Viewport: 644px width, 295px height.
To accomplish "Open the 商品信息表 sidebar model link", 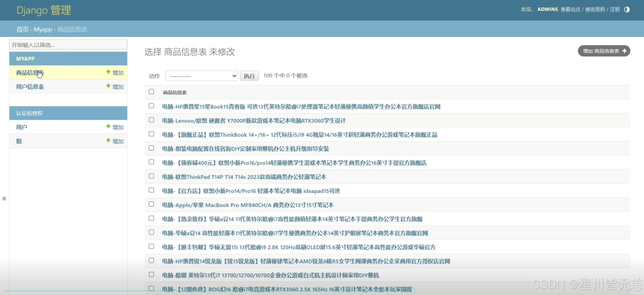I will (30, 73).
